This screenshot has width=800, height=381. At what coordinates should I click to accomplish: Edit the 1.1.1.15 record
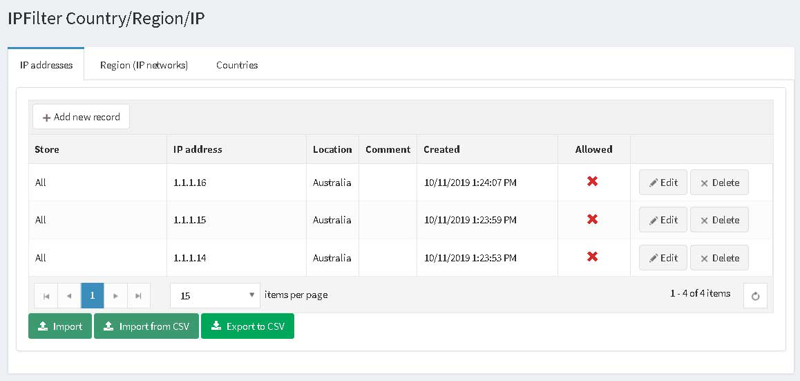pyautogui.click(x=663, y=220)
